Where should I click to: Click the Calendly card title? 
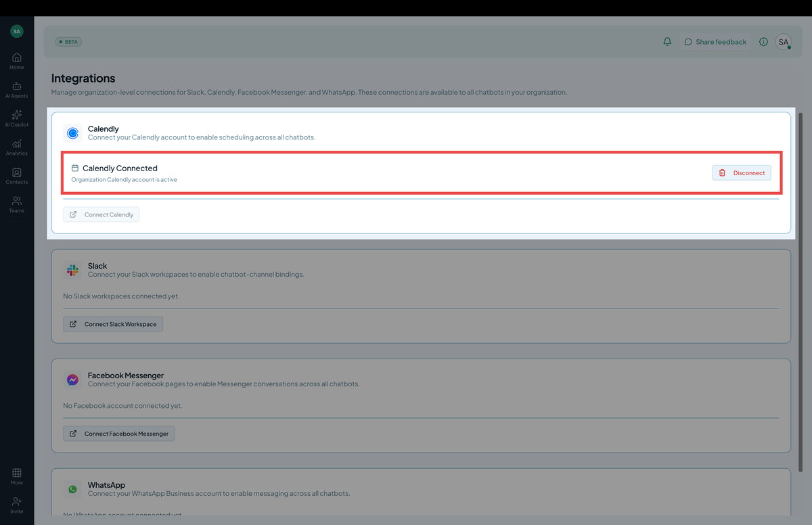coord(104,129)
